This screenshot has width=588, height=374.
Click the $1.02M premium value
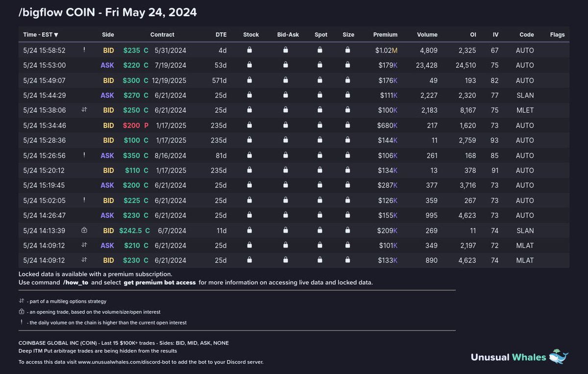coord(387,50)
